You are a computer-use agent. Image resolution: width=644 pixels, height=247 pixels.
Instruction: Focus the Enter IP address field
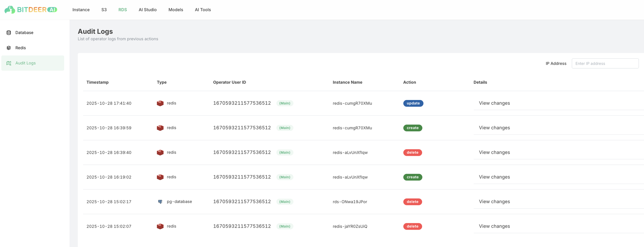coord(605,64)
